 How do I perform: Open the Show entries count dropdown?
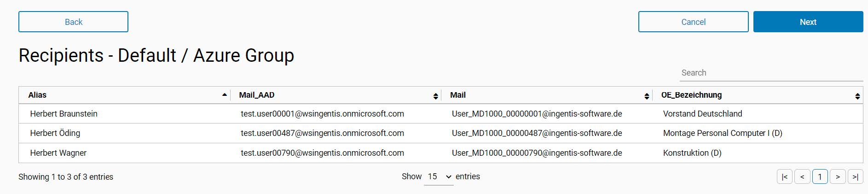click(x=439, y=177)
